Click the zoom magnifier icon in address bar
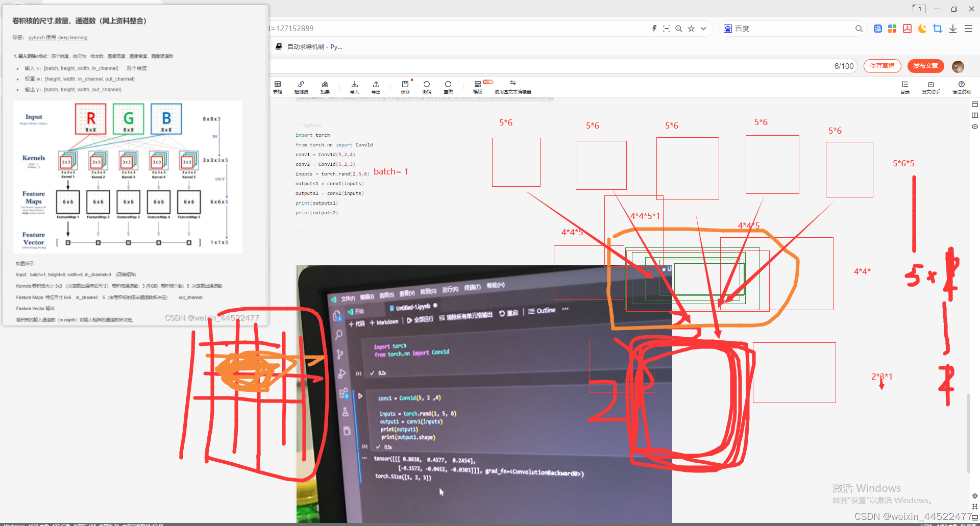980x526 pixels. coord(679,29)
